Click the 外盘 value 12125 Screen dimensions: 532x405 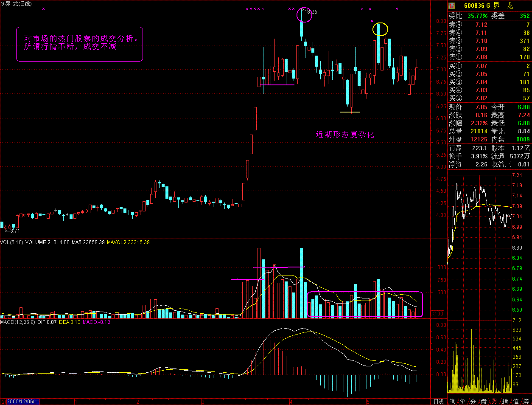coord(479,140)
